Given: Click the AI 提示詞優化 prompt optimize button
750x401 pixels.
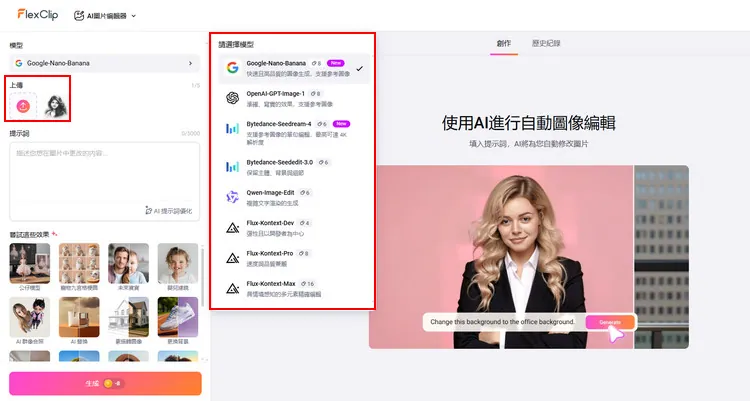Looking at the screenshot, I should (x=168, y=211).
